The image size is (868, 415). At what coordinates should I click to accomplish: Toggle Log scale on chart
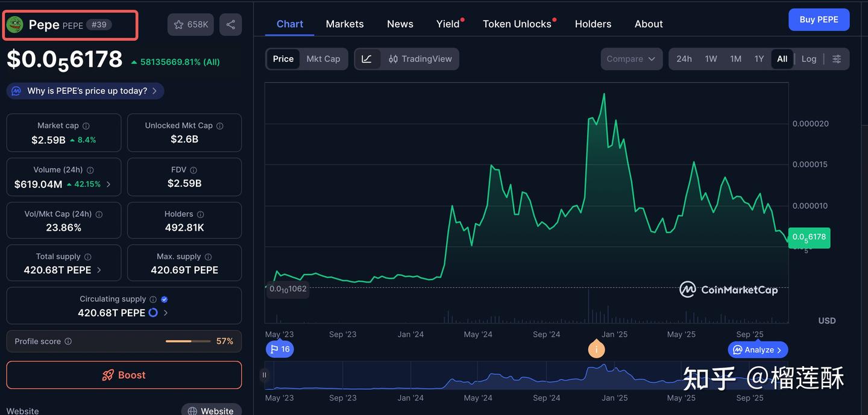click(809, 59)
